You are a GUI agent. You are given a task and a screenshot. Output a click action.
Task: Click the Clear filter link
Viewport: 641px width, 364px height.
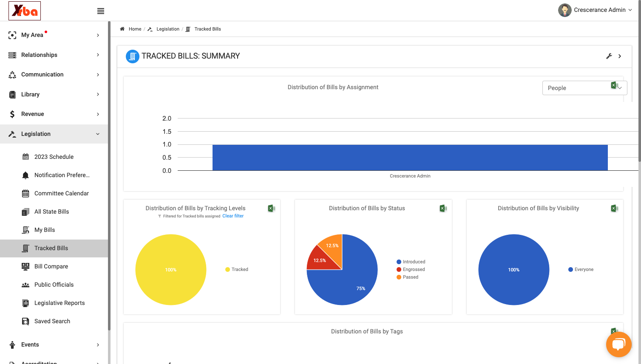[x=233, y=216]
